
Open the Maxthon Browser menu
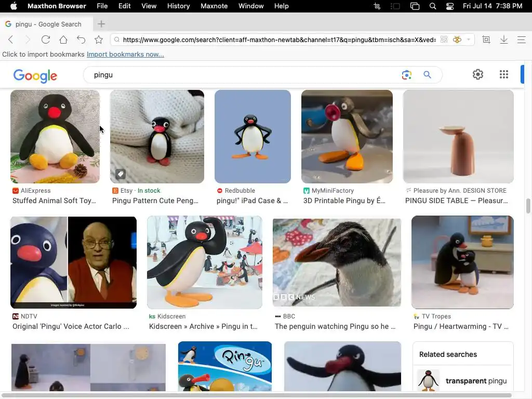click(x=57, y=6)
